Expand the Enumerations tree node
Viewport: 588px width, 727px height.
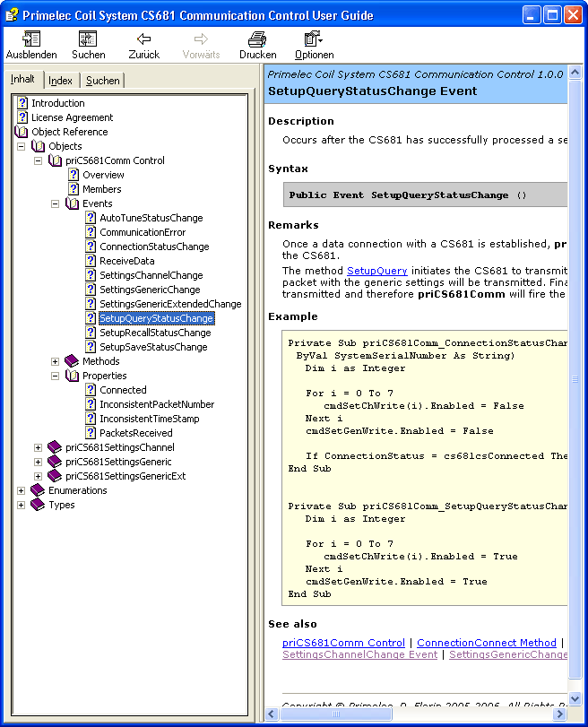coord(21,491)
